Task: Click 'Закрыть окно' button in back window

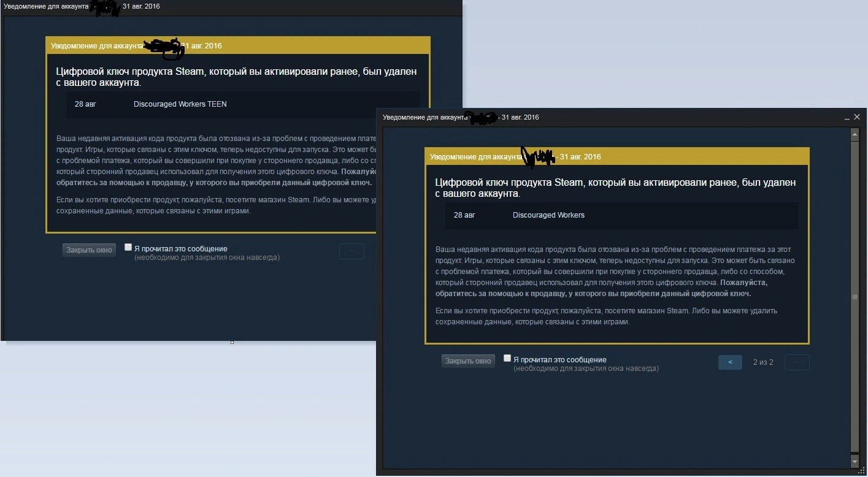Action: point(89,250)
